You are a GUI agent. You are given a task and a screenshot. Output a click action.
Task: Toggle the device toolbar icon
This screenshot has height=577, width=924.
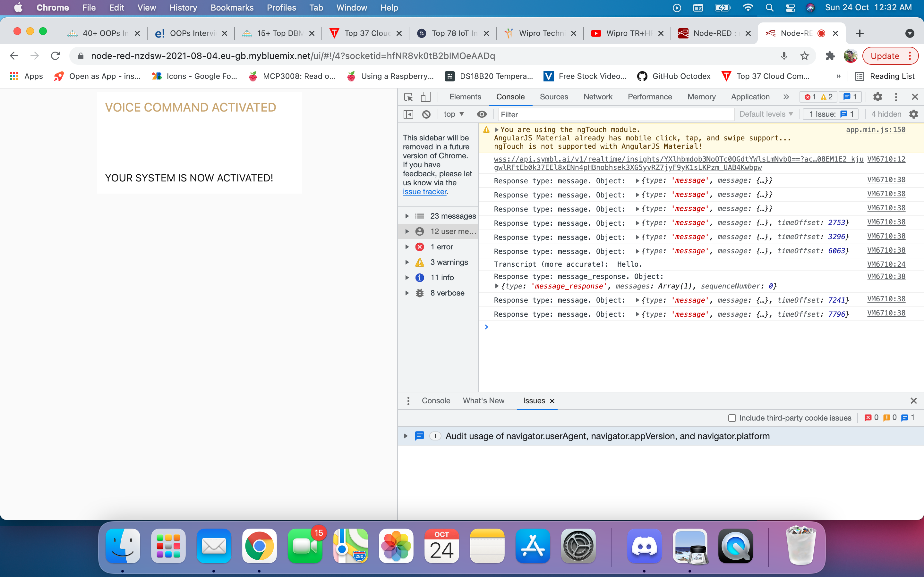(425, 97)
